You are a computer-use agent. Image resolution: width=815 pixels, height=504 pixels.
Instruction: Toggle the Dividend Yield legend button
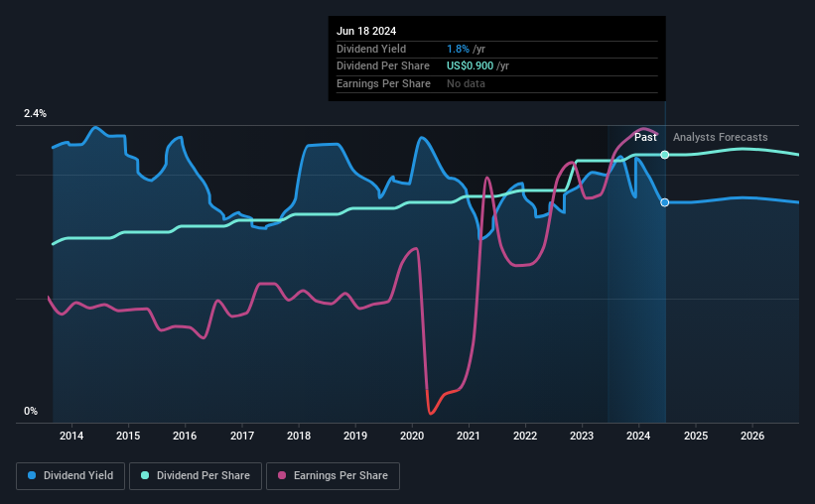click(x=70, y=476)
